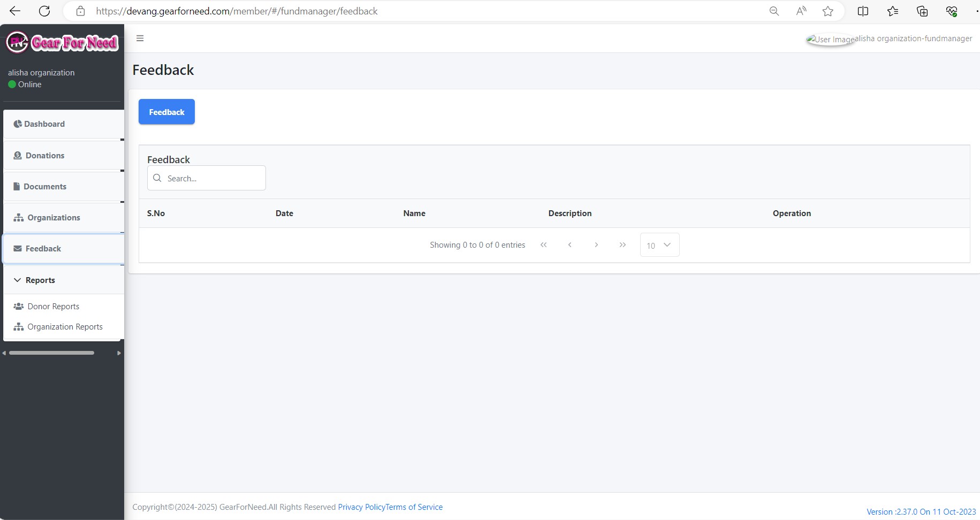
Task: Go to first page double-left arrows
Action: pyautogui.click(x=544, y=244)
